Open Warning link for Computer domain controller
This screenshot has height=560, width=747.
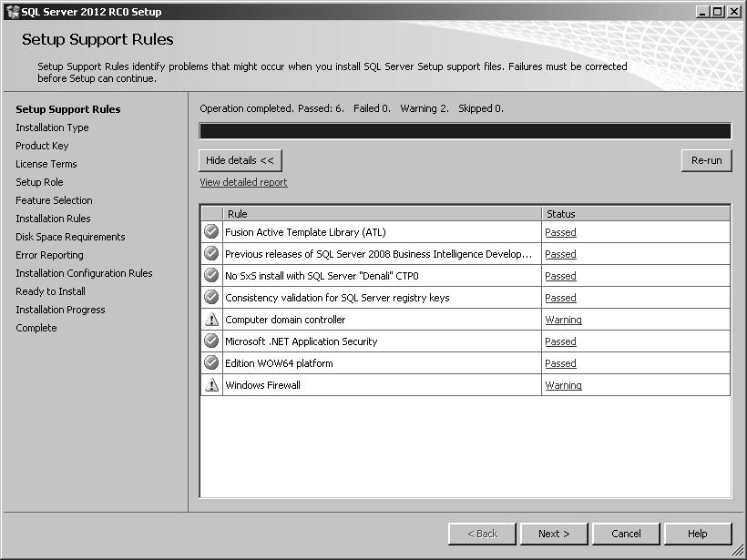563,320
